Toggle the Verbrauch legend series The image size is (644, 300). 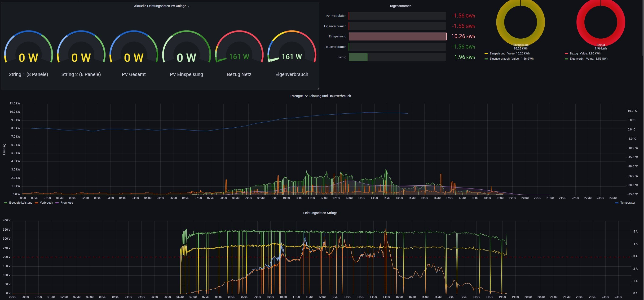[46, 203]
